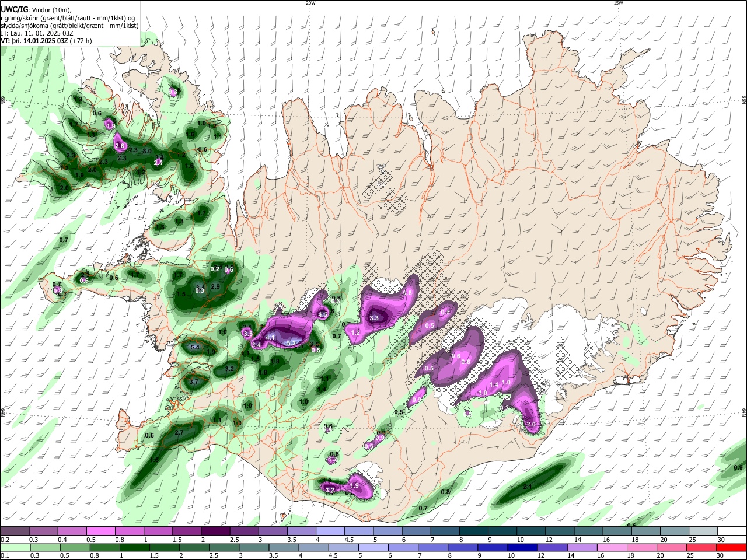Pick the darkest green rain legend swatch labeled 1
This screenshot has width=747, height=560.
[x=135, y=548]
